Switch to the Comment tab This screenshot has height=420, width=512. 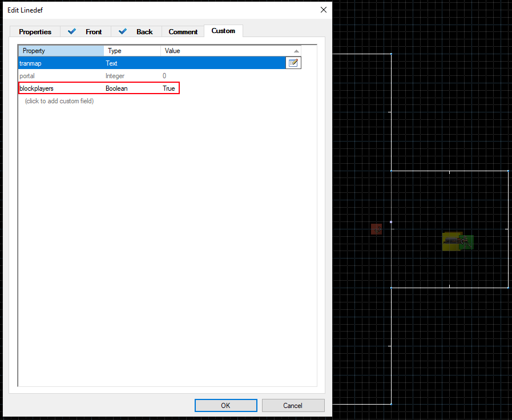pyautogui.click(x=183, y=31)
